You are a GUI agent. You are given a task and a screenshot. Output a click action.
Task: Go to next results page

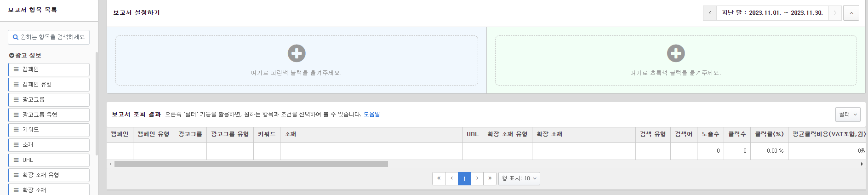[477, 178]
